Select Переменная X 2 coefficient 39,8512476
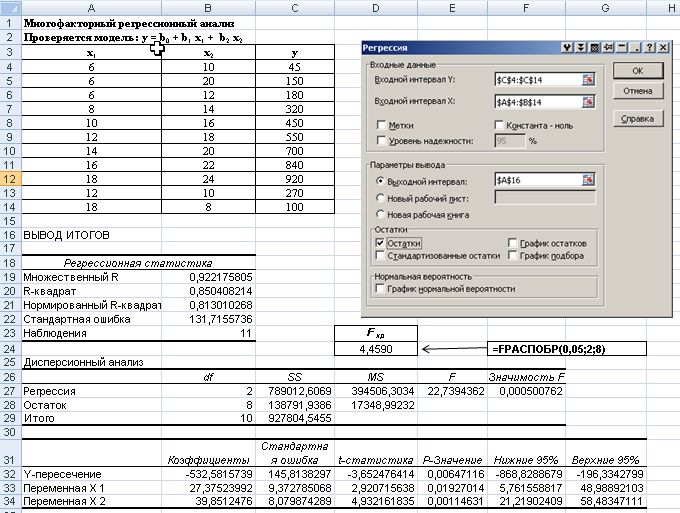This screenshot has width=680, height=513. pos(208,501)
